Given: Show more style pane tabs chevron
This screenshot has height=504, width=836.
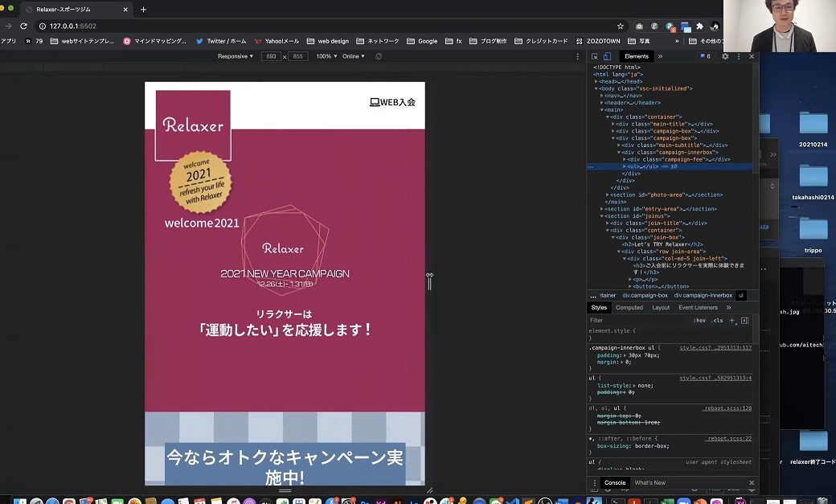Looking at the screenshot, I should point(729,308).
